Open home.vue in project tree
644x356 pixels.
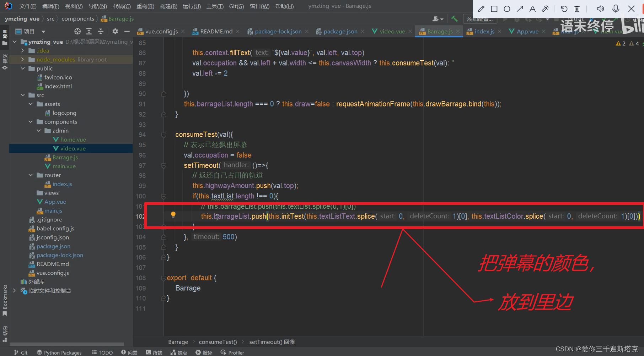click(x=73, y=140)
